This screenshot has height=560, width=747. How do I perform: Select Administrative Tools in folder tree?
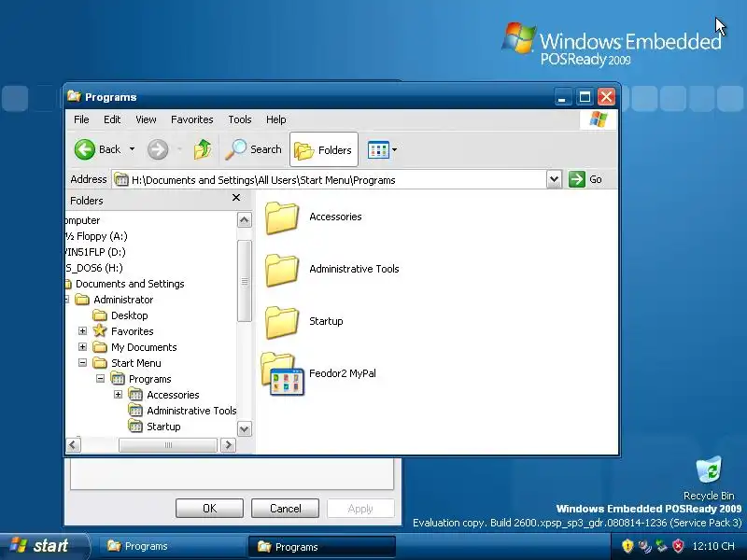click(191, 411)
